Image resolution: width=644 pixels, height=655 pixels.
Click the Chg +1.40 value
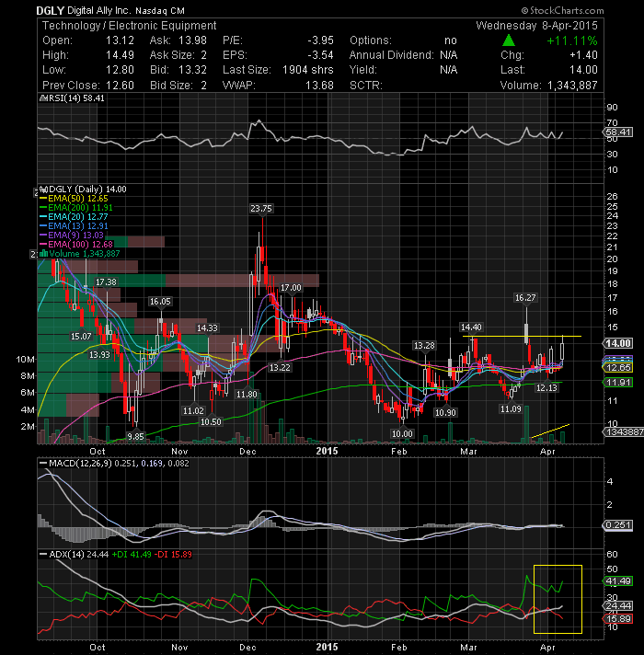(x=583, y=55)
